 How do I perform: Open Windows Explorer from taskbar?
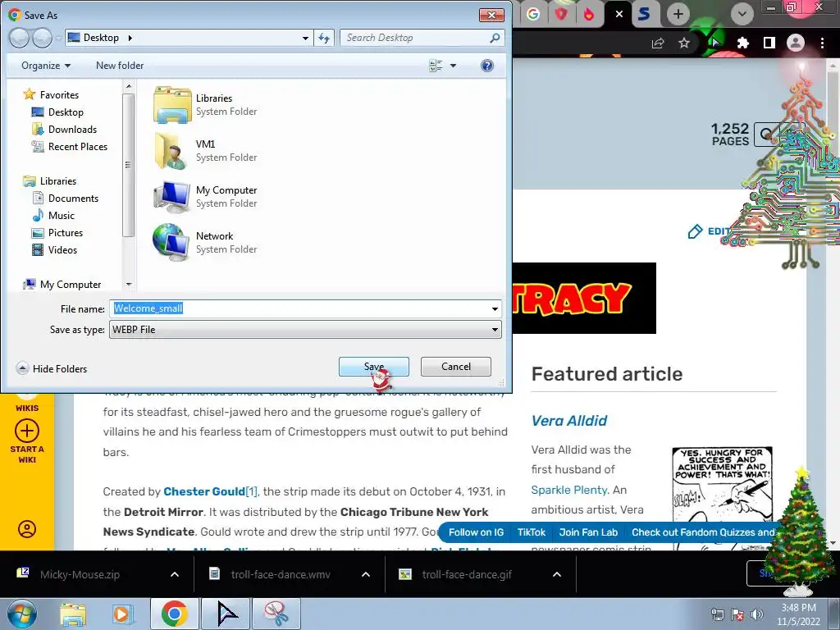(73, 614)
